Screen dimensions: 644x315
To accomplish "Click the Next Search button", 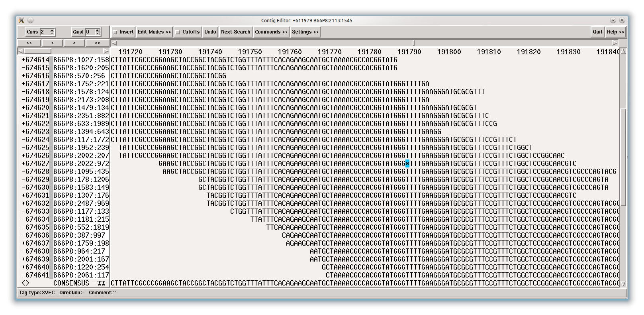I will point(235,32).
